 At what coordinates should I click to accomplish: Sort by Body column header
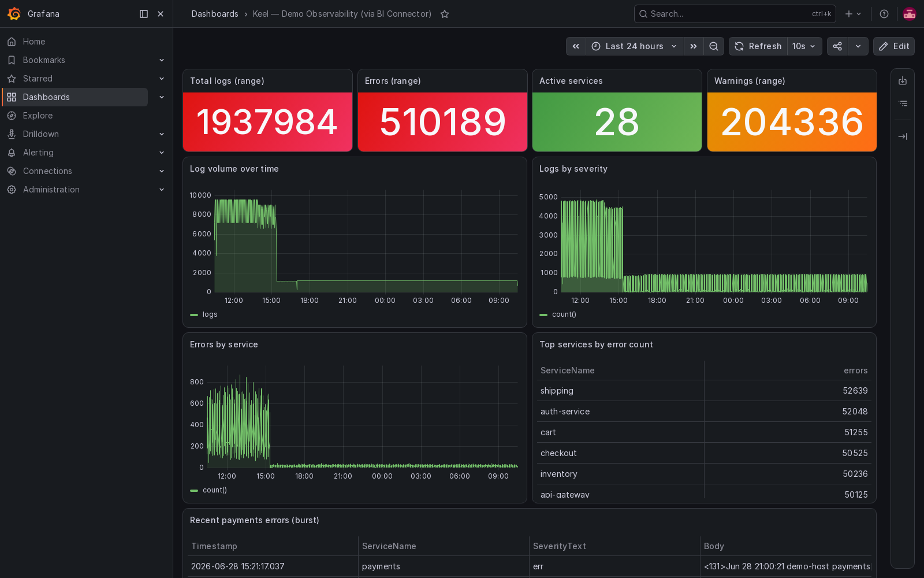(714, 546)
